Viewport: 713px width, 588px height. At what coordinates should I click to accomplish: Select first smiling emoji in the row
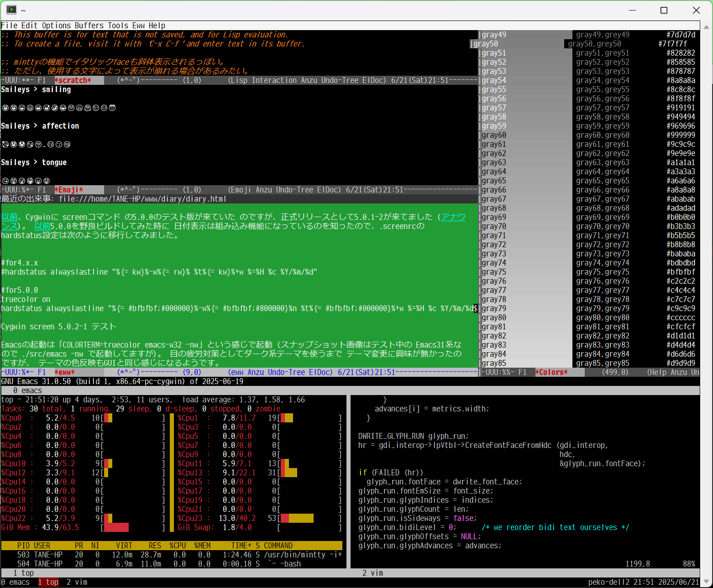pos(5,108)
